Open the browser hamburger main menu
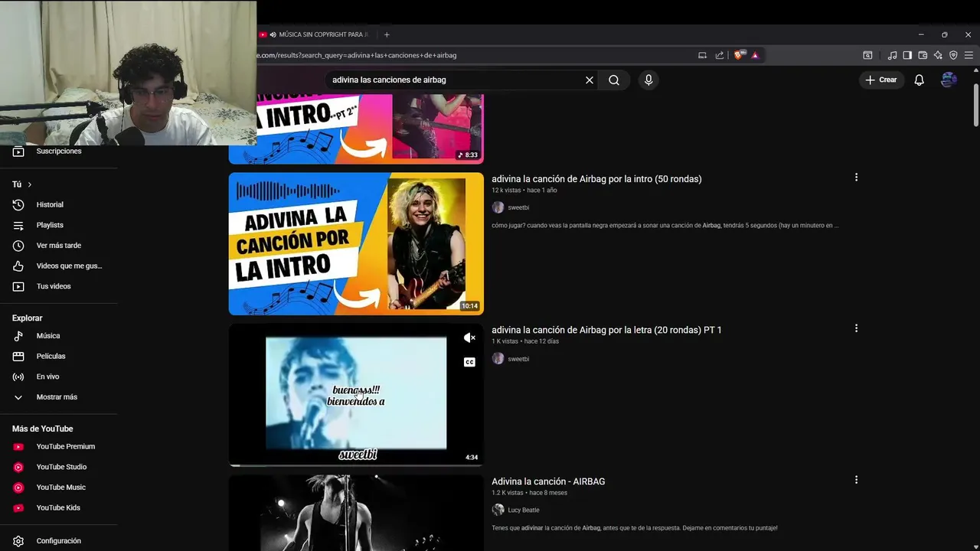The width and height of the screenshot is (980, 551). pos(969,55)
